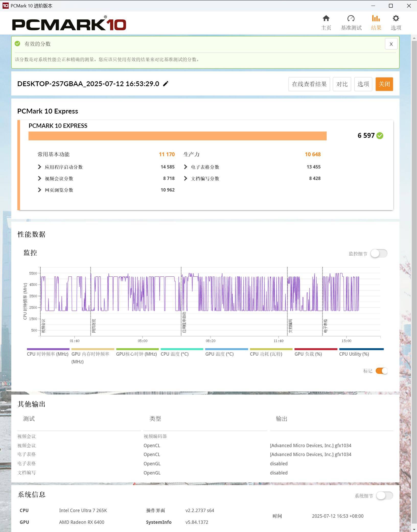Click 生产力 score 10 648
Image resolution: width=417 pixels, height=532 pixels.
313,154
